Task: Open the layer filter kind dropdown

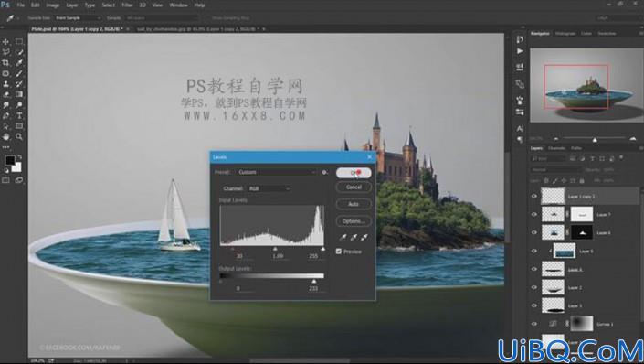Action: pyautogui.click(x=548, y=158)
